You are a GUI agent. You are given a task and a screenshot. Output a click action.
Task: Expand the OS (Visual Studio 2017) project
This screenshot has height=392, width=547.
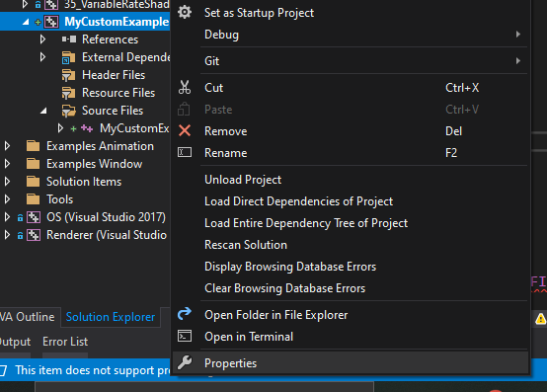coord(7,217)
